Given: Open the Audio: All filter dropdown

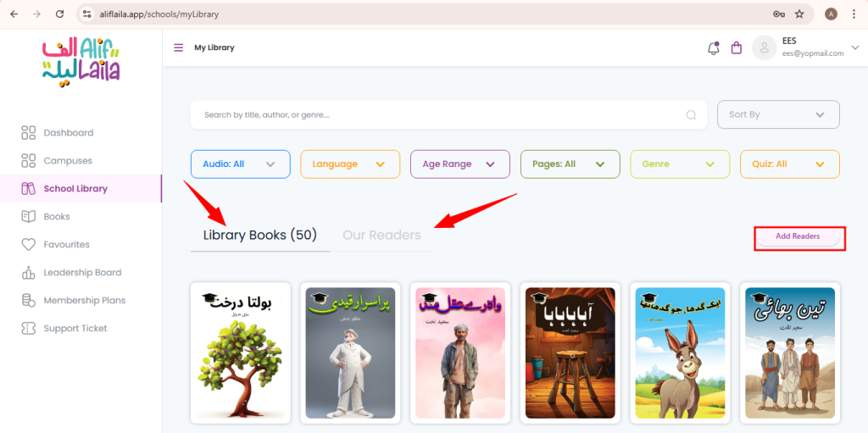Looking at the screenshot, I should [x=240, y=164].
